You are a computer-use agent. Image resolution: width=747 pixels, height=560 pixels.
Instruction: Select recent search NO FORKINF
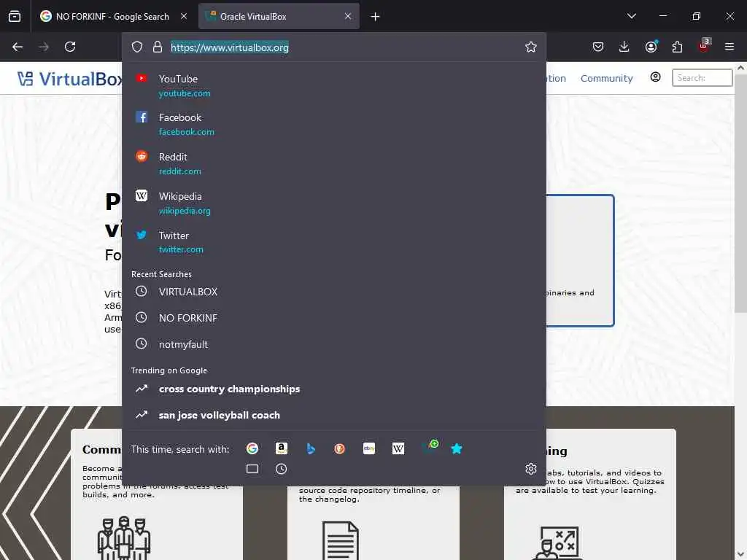point(334,318)
